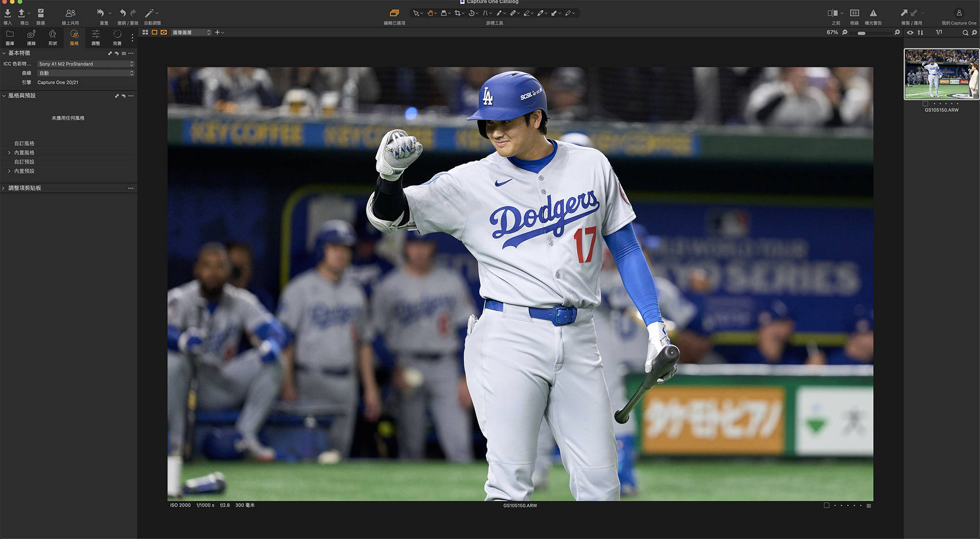
Task: Toggle Before (之前) comparison view
Action: (833, 13)
